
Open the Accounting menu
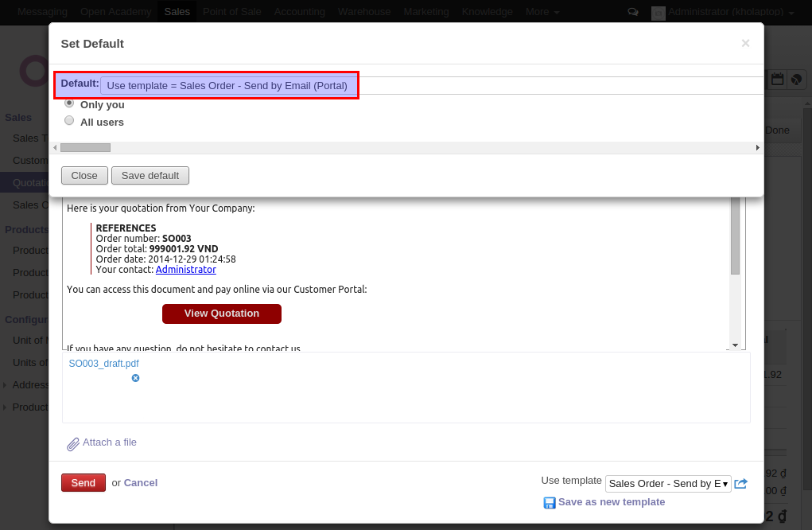(x=299, y=11)
